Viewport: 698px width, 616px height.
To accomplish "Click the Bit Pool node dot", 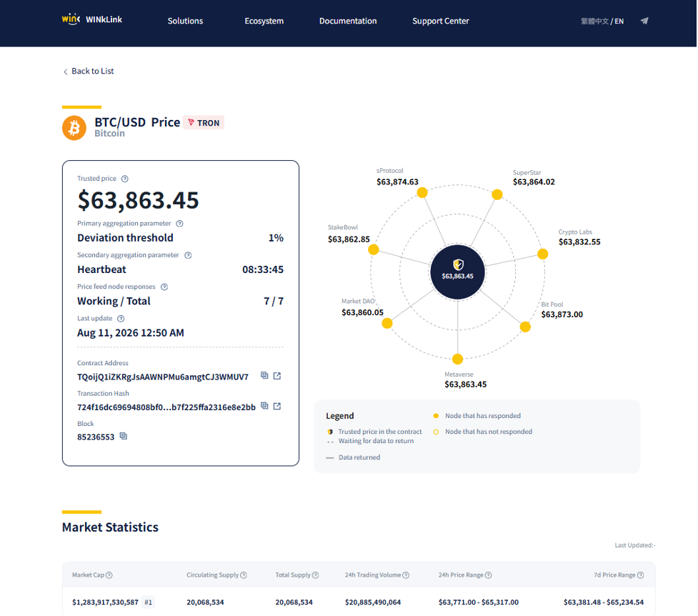I will point(525,327).
